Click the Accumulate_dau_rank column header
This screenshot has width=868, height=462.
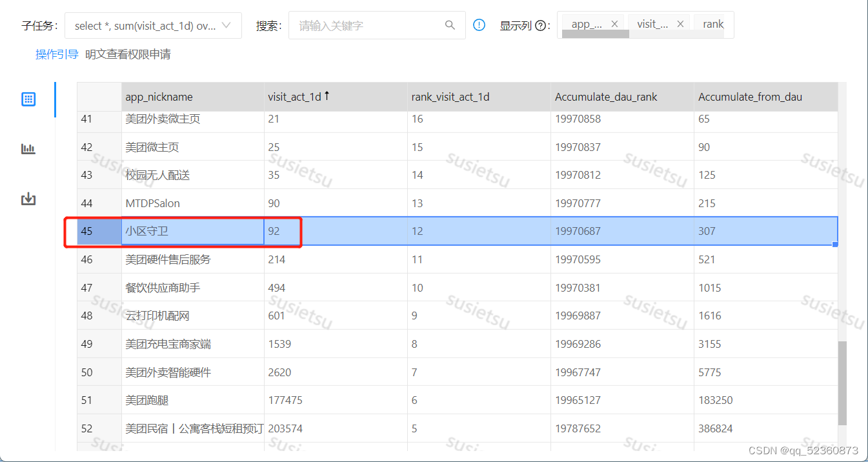click(622, 97)
